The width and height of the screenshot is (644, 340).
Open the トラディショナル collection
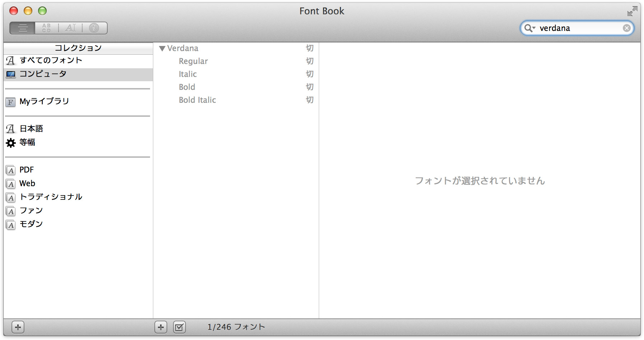click(x=78, y=197)
